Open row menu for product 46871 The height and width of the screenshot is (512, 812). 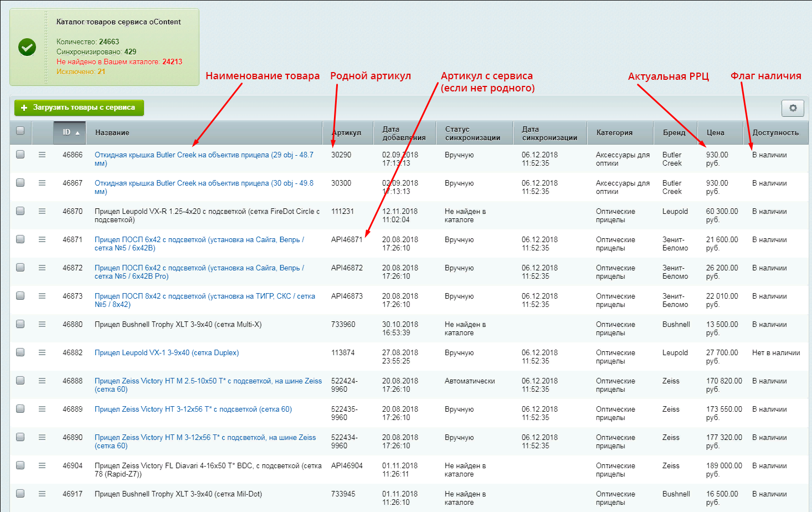(x=42, y=239)
